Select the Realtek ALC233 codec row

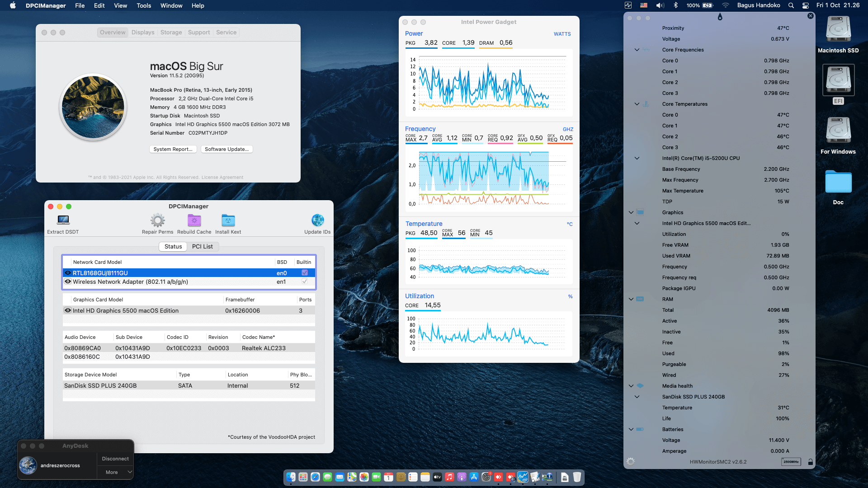[189, 348]
